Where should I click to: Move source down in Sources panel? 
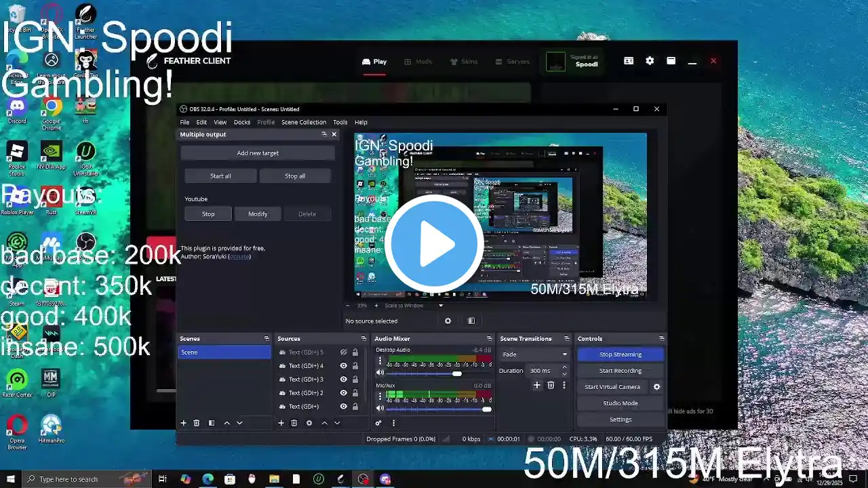click(x=337, y=423)
